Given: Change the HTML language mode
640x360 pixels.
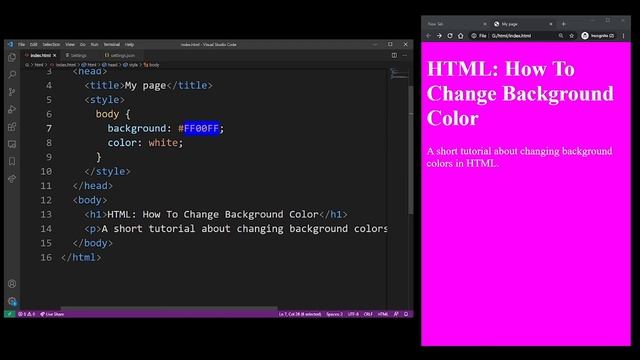Looking at the screenshot, I should point(383,314).
